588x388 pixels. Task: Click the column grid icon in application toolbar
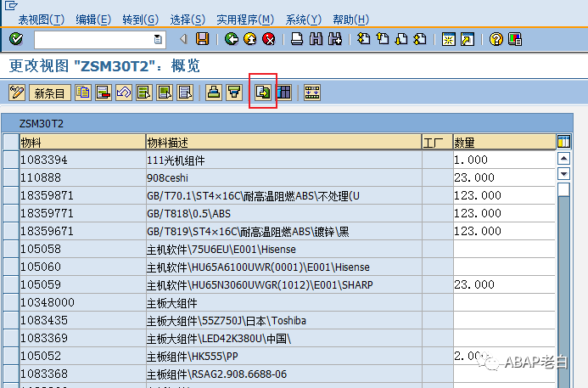tap(284, 93)
